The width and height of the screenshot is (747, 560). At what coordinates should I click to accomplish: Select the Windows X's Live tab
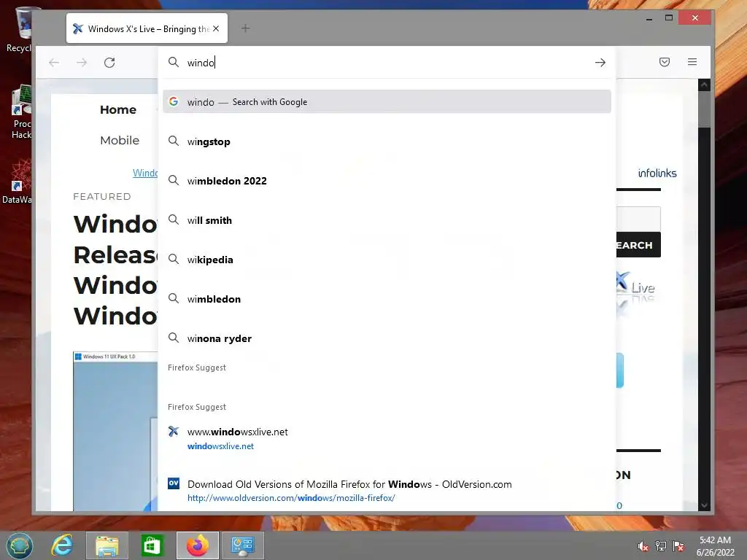click(147, 28)
